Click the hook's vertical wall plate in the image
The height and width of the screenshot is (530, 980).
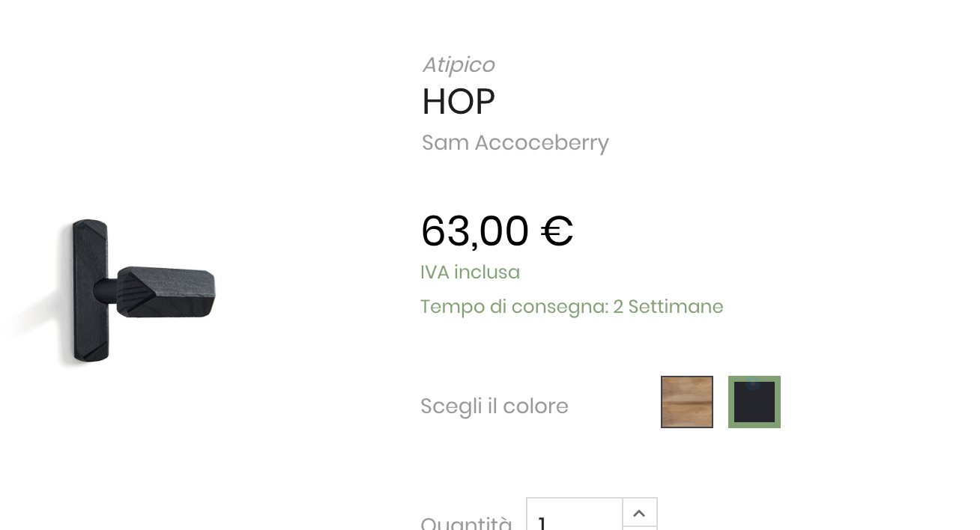(91, 290)
